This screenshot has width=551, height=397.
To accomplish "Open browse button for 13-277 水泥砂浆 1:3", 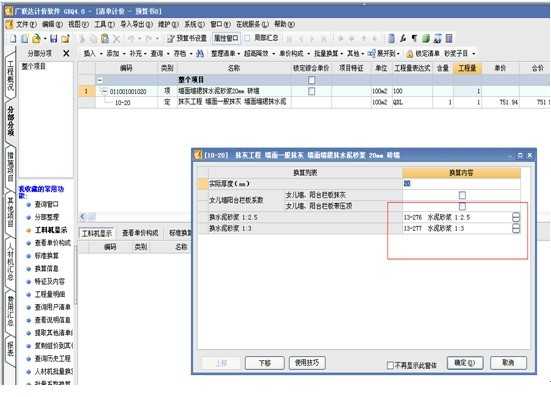I will [516, 228].
